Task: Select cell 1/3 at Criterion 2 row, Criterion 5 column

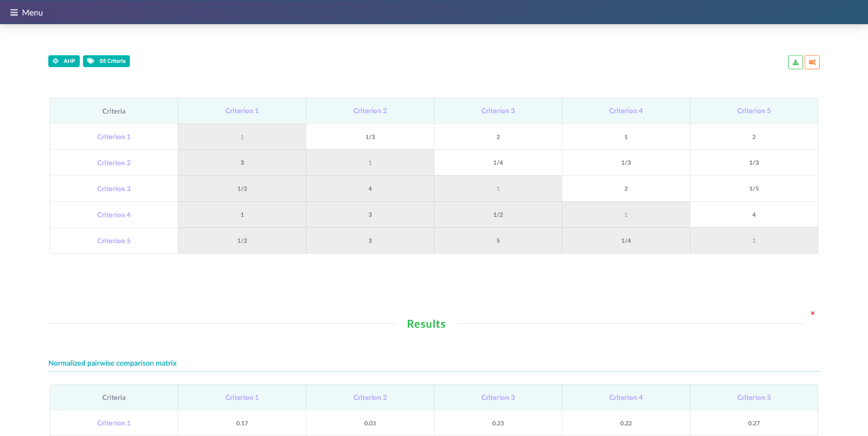Action: tap(754, 163)
